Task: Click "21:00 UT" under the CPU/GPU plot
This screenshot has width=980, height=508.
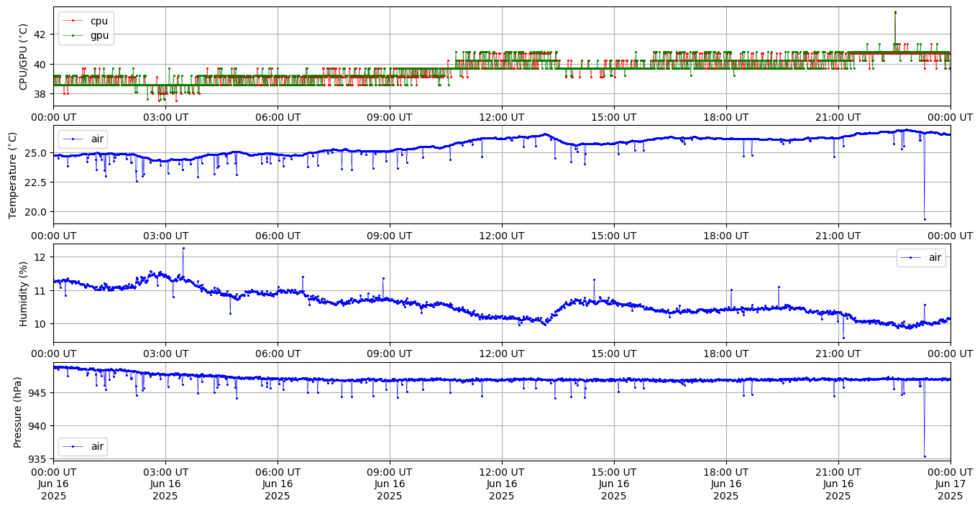Action: click(x=838, y=117)
